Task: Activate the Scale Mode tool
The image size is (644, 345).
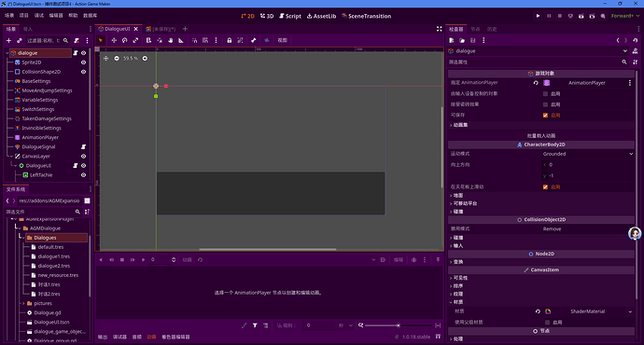Action: pyautogui.click(x=135, y=40)
